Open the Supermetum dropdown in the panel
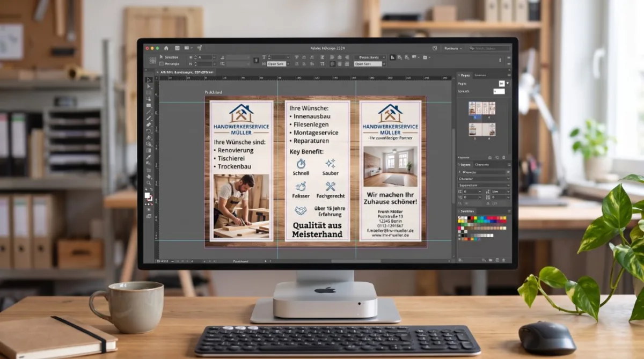This screenshot has width=644, height=359. click(x=483, y=185)
